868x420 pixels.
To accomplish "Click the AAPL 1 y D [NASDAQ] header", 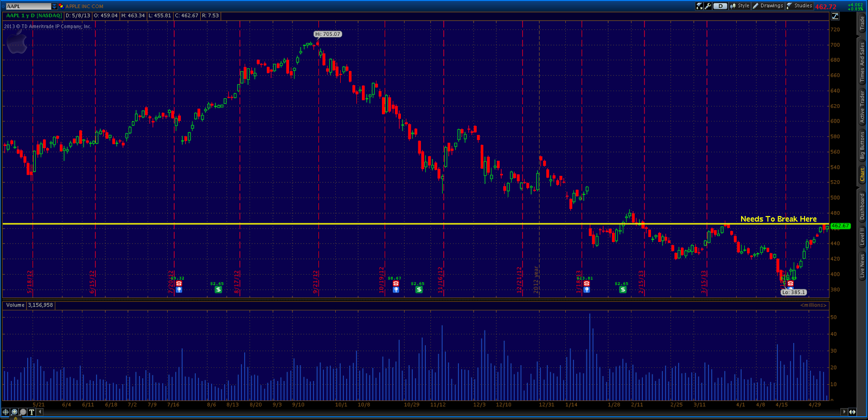I will [x=33, y=16].
